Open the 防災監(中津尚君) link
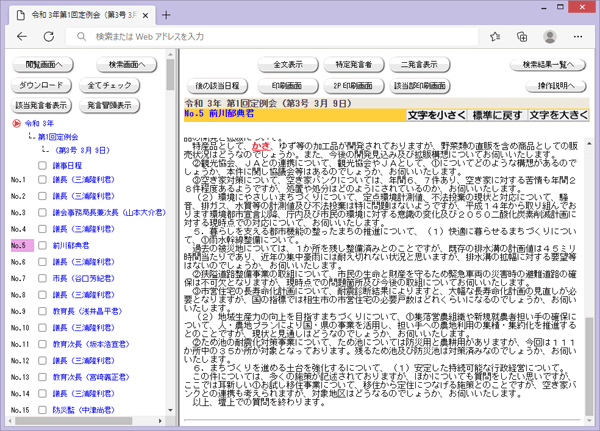This screenshot has width=600, height=431. [x=83, y=410]
